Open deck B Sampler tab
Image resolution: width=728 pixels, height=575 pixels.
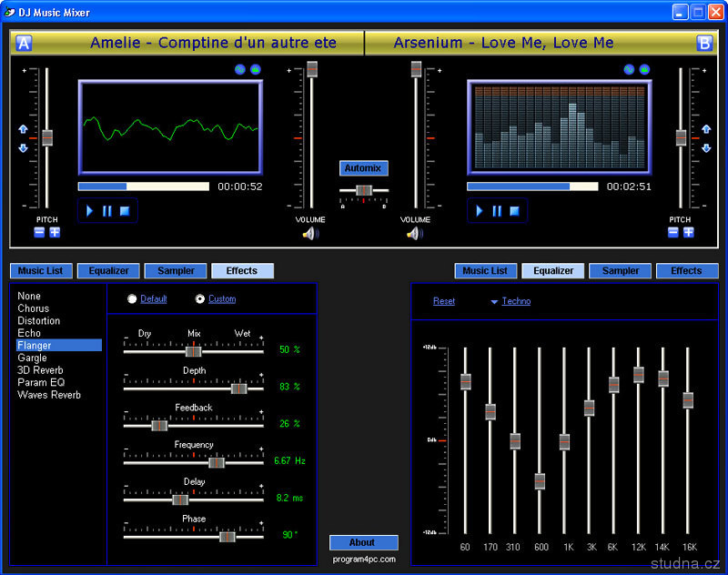(x=621, y=270)
